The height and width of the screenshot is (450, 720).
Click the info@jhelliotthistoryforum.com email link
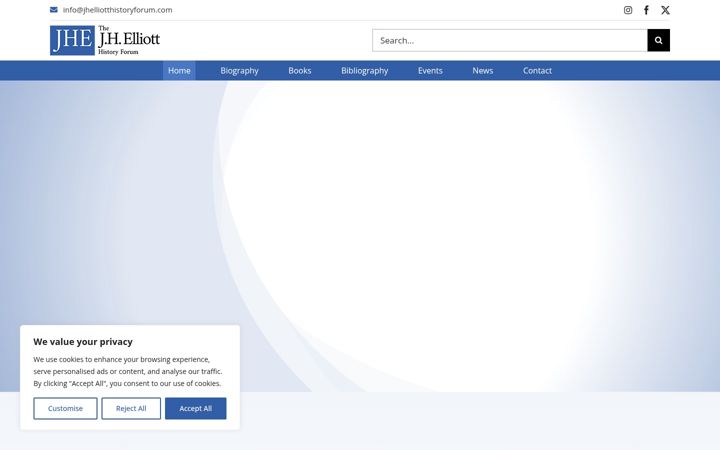118,10
